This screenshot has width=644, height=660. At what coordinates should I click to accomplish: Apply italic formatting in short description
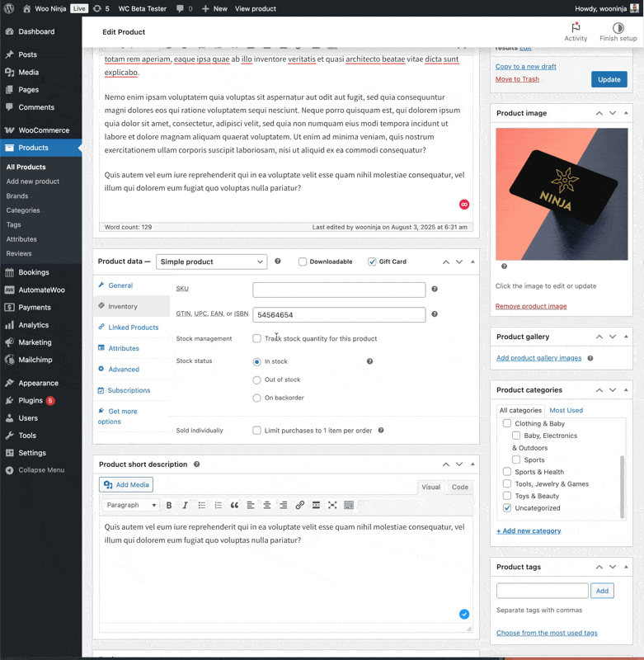click(186, 505)
